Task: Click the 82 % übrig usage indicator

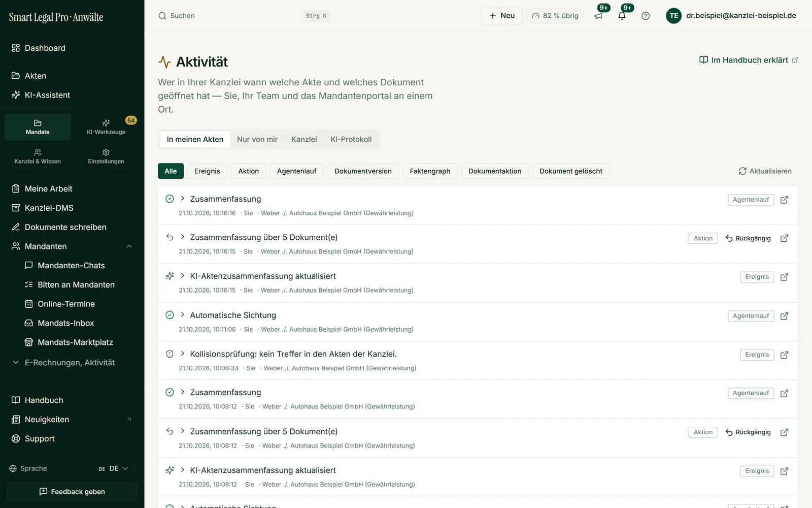Action: pyautogui.click(x=555, y=16)
